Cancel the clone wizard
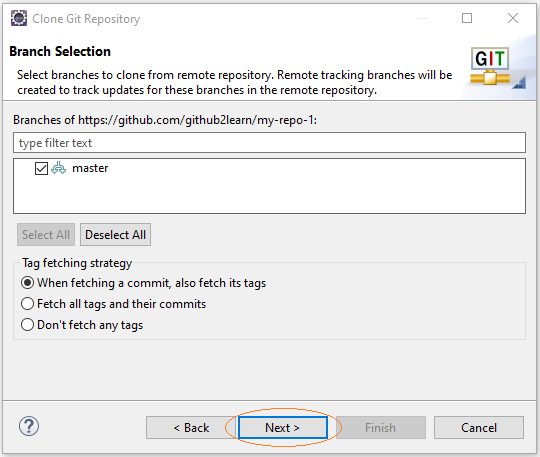The width and height of the screenshot is (540, 457). (x=479, y=428)
